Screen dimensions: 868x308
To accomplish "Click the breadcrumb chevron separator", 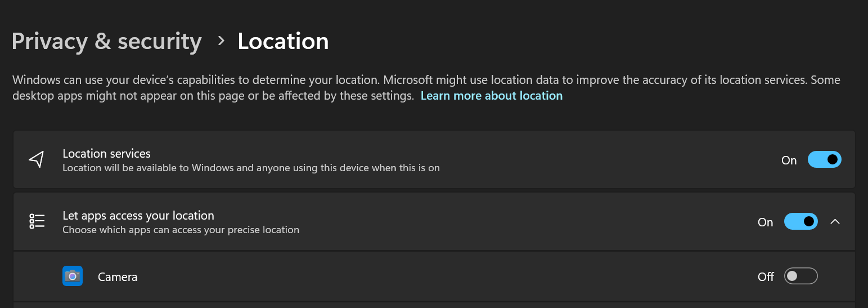I will point(221,41).
